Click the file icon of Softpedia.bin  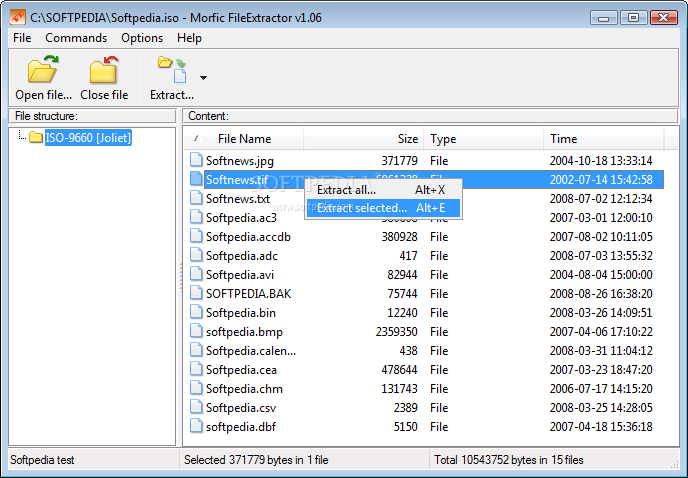click(196, 312)
